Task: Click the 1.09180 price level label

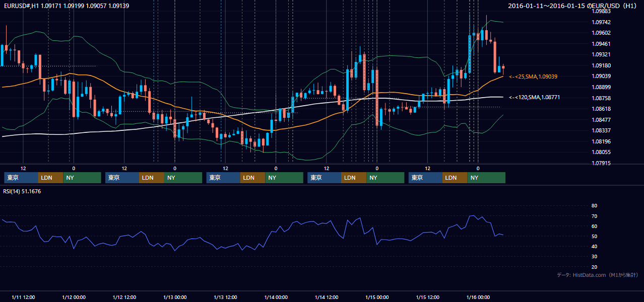Action: pyautogui.click(x=602, y=65)
